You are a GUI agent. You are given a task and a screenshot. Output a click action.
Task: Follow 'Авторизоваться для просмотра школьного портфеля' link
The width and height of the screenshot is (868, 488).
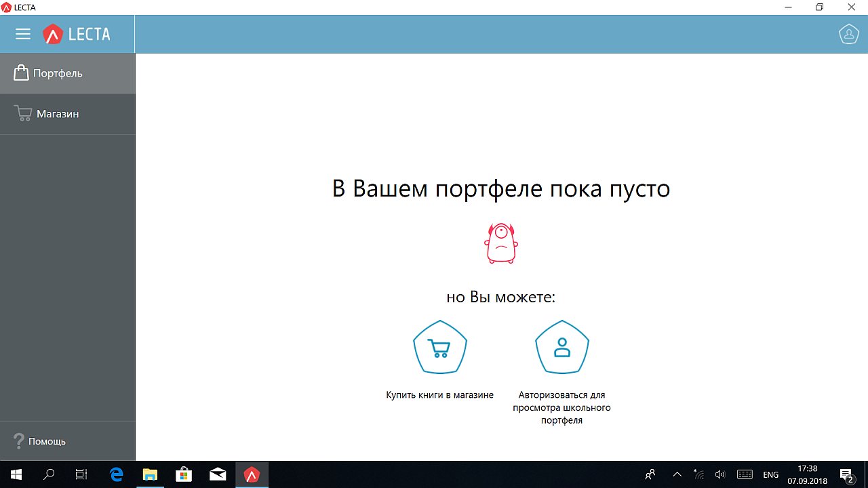562,407
